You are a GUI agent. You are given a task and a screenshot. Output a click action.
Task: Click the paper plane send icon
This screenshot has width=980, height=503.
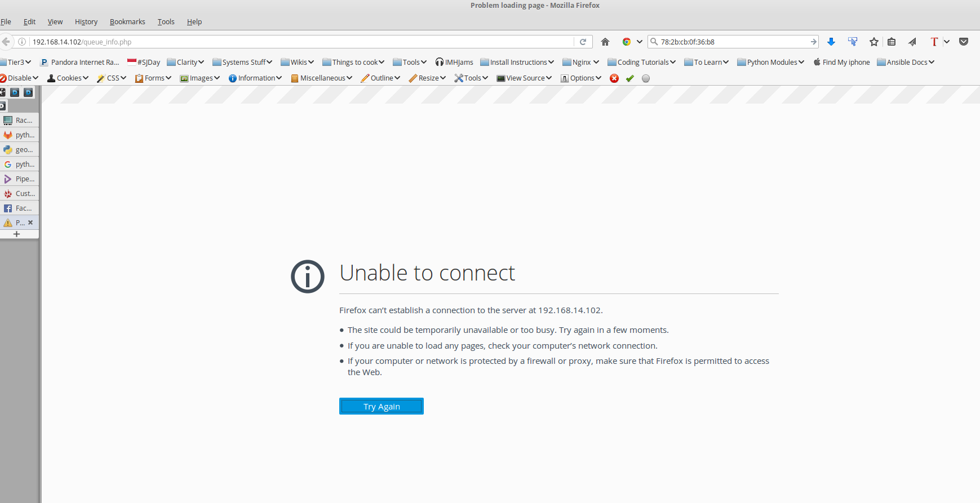pos(912,42)
